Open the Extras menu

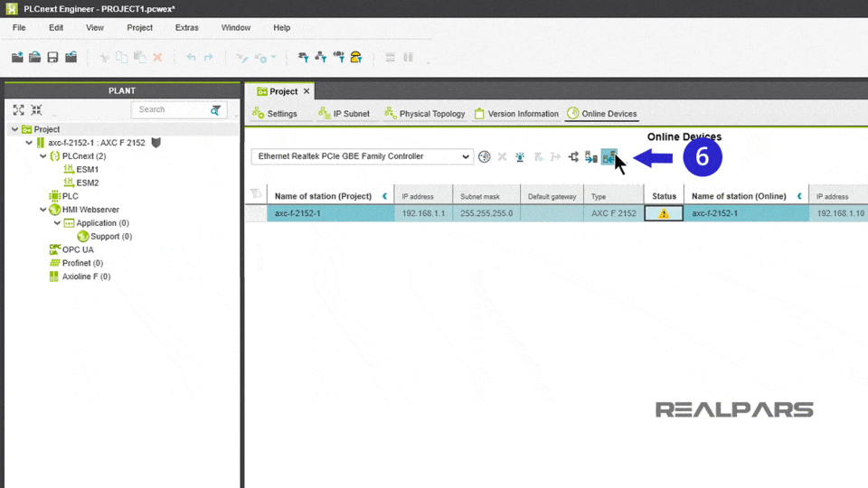(x=186, y=28)
